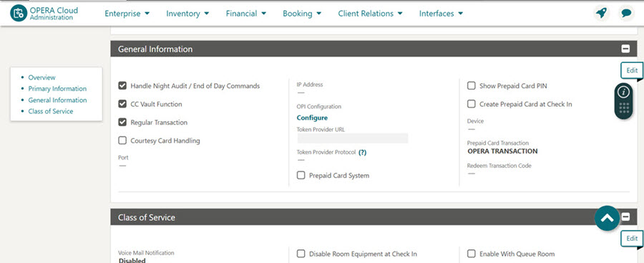The image size is (644, 263).
Task: Open the rocket quick launch icon
Action: click(x=601, y=13)
